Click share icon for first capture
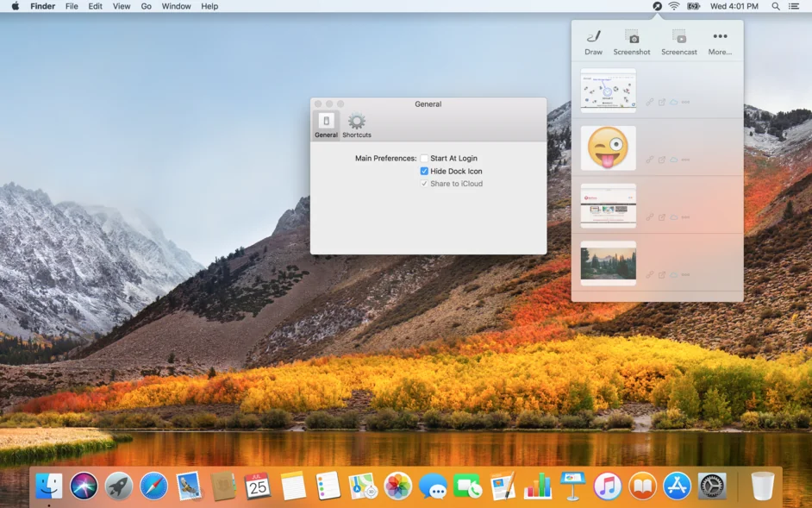The height and width of the screenshot is (508, 812). (x=662, y=102)
